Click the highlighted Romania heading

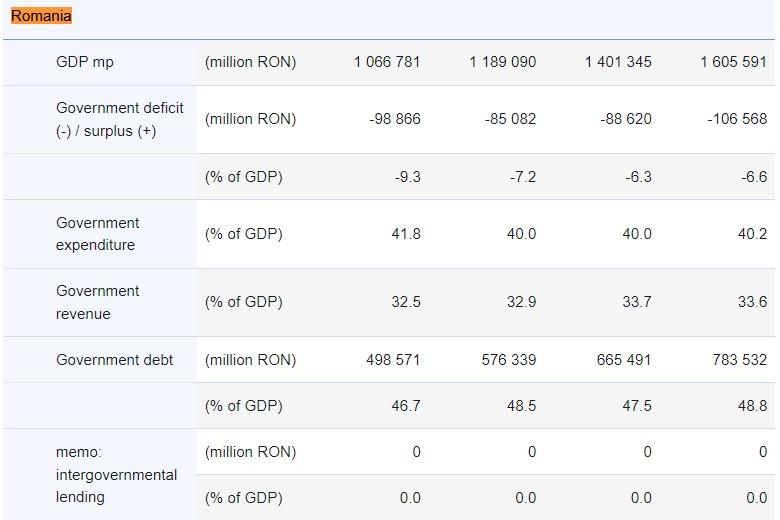point(41,16)
